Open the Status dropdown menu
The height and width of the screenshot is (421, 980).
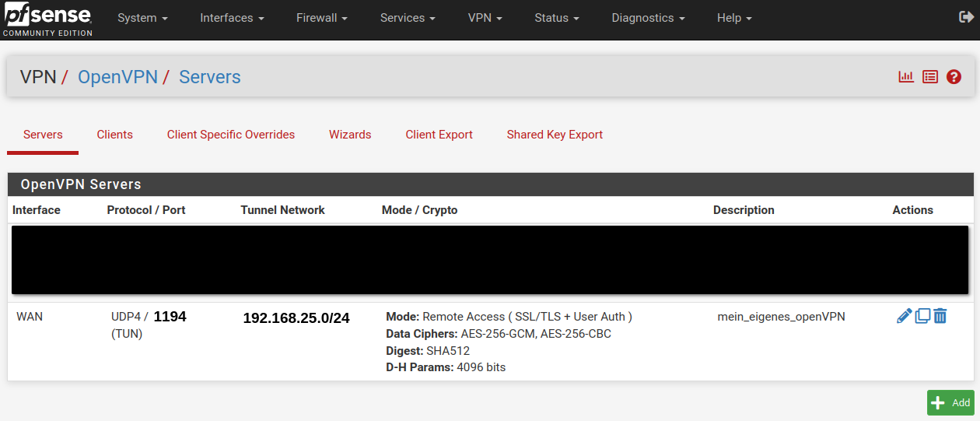(557, 18)
